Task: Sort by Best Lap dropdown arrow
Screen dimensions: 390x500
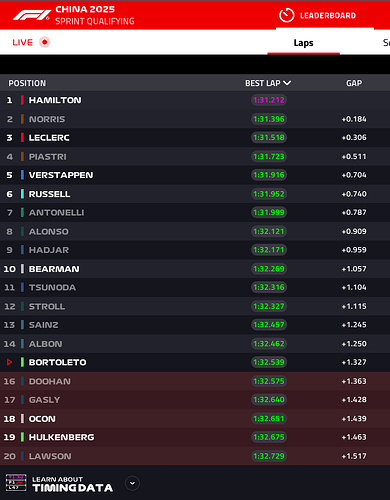Action: click(287, 83)
